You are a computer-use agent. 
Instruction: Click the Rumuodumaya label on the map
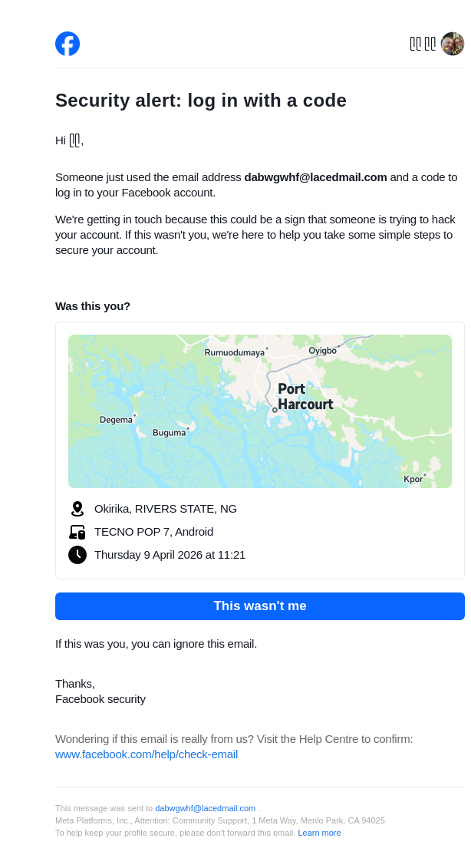click(234, 352)
